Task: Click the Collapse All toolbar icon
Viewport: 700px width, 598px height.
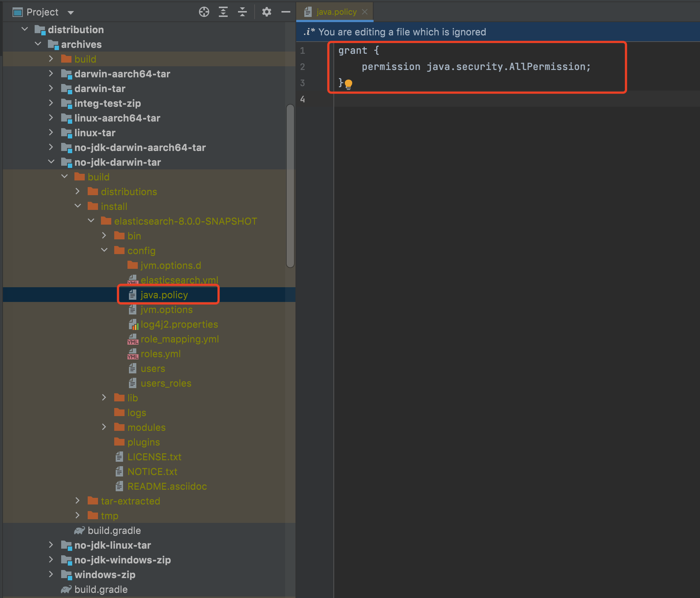Action: pyautogui.click(x=242, y=12)
